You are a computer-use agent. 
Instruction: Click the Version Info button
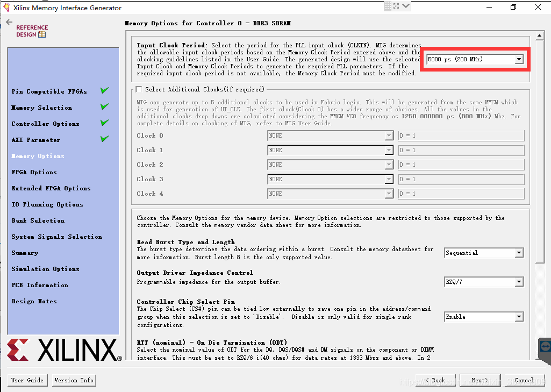[74, 380]
